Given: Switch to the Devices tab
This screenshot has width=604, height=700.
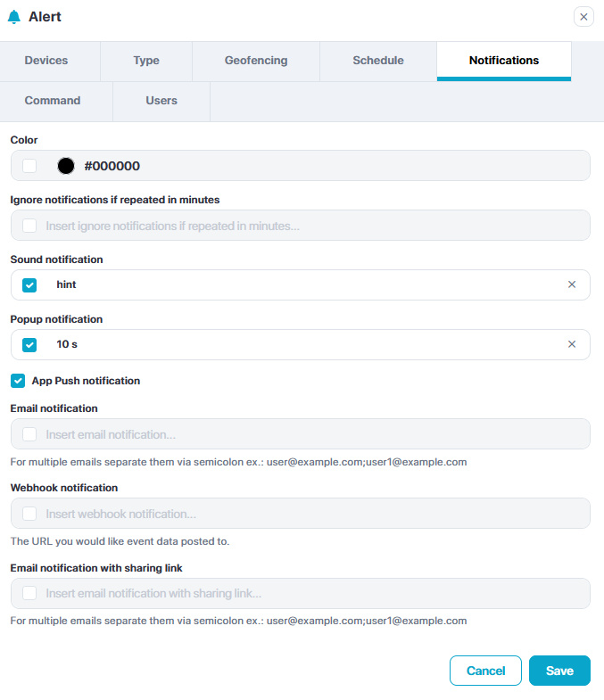Looking at the screenshot, I should coord(46,61).
